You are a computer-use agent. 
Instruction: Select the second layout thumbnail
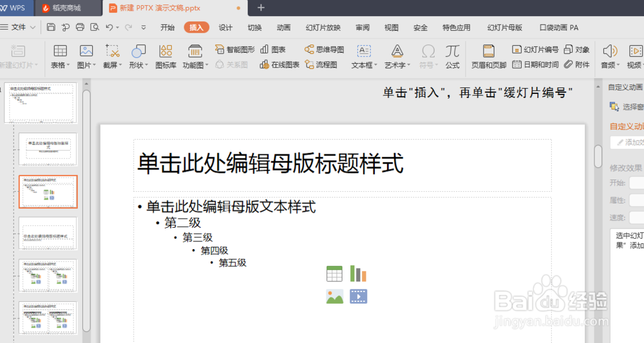pos(48,149)
